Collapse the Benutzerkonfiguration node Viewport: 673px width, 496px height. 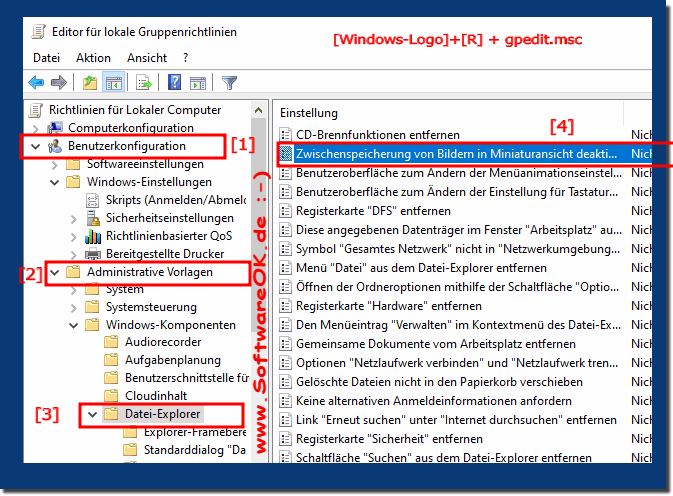[36, 146]
